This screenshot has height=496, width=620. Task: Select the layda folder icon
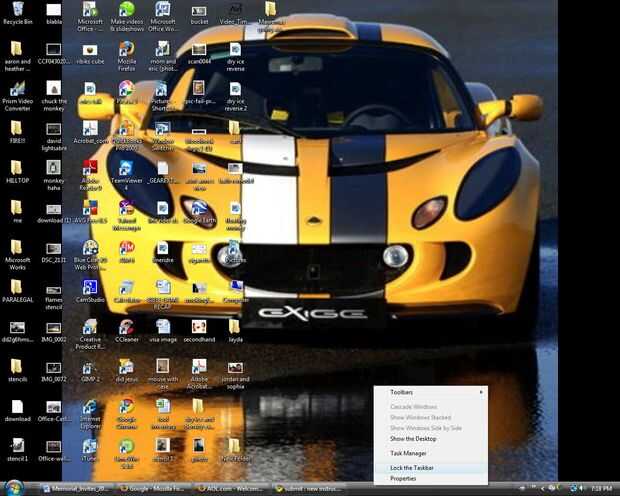pos(236,331)
